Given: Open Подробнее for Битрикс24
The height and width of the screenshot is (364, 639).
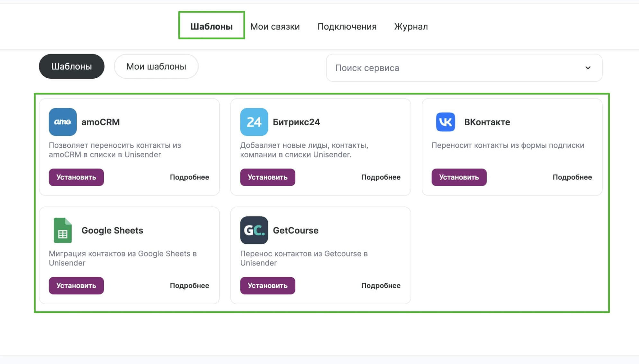Looking at the screenshot, I should click(381, 177).
